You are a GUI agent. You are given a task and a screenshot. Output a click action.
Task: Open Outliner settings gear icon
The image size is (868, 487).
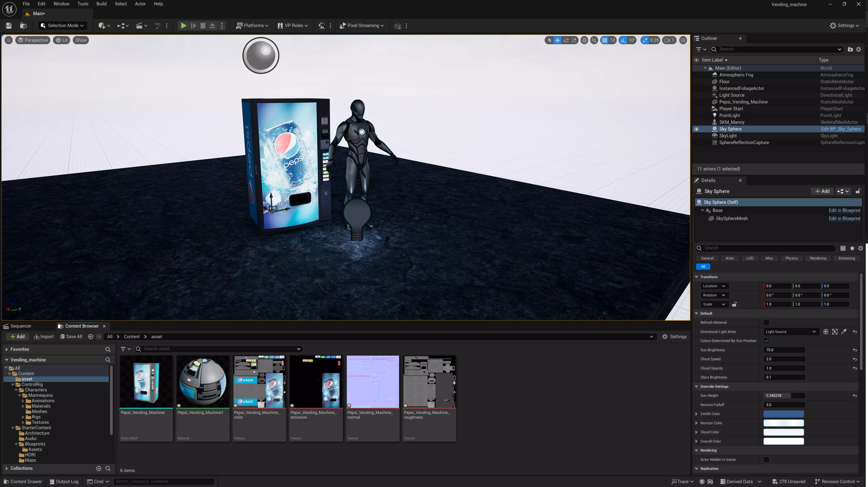point(859,49)
